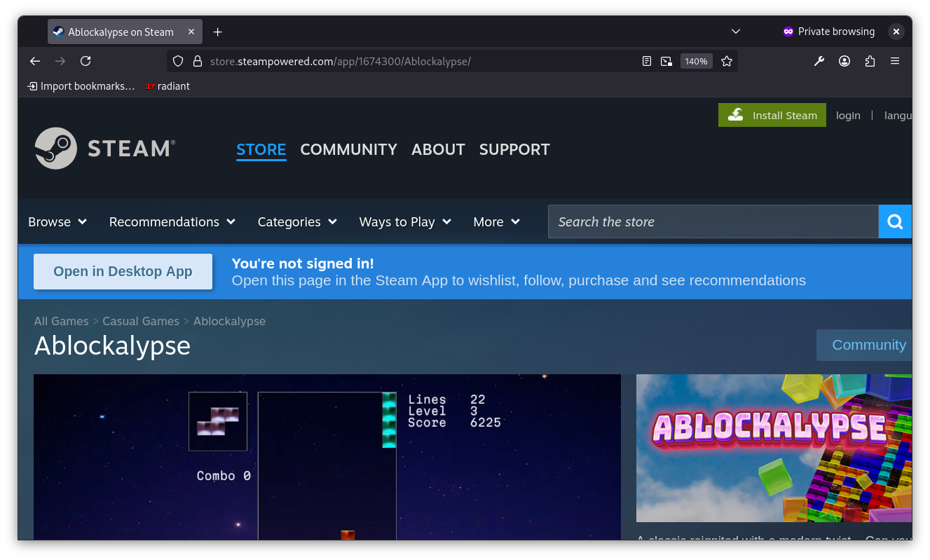Open the Firefox account icon
Viewport: 930px width, 560px height.
(844, 61)
